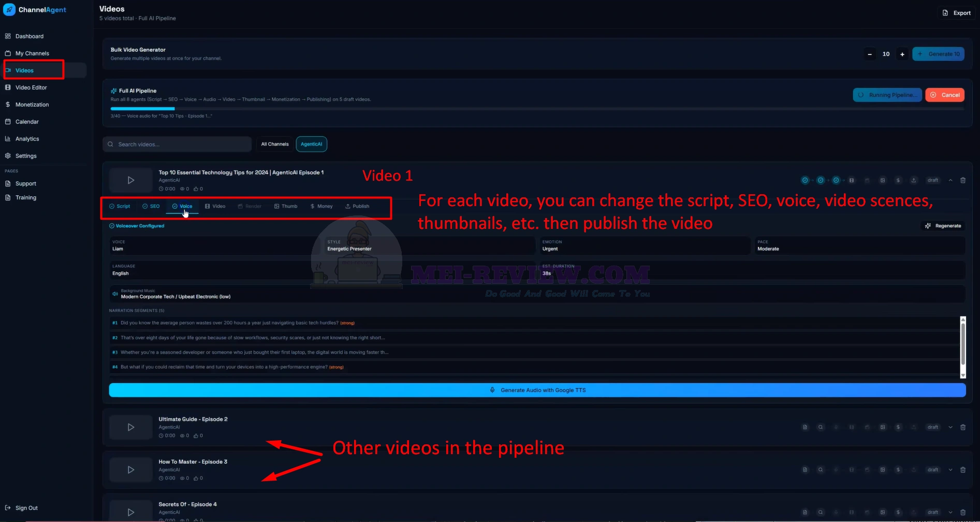Select narration segment #1 text
Viewport: 980px width, 522px height.
[229, 323]
